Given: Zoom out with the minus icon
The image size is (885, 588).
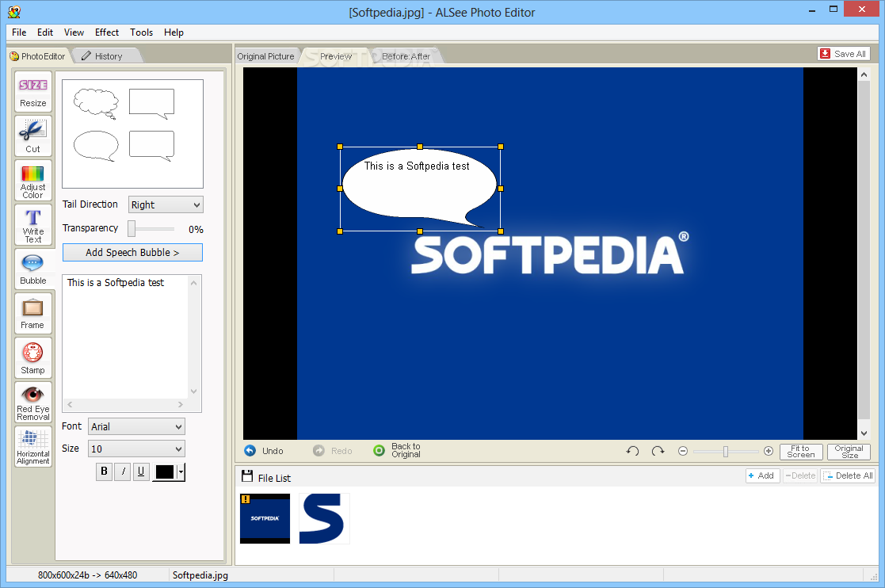Looking at the screenshot, I should tap(683, 451).
